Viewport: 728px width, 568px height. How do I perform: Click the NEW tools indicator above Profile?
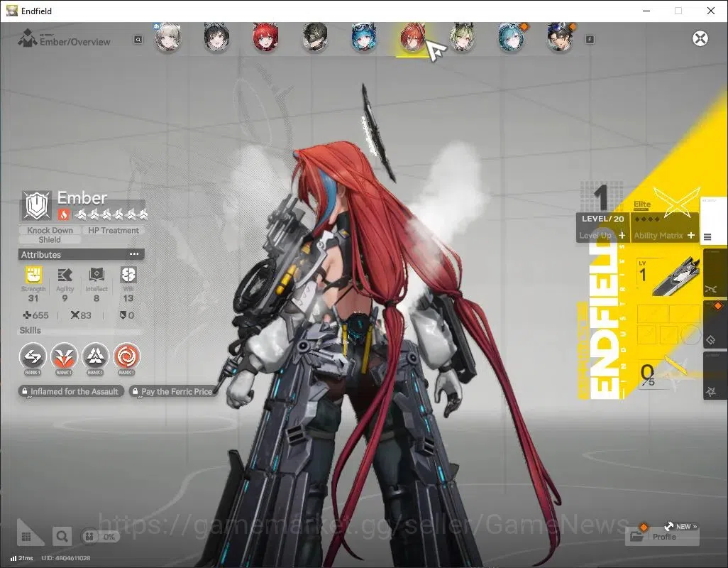(x=680, y=526)
